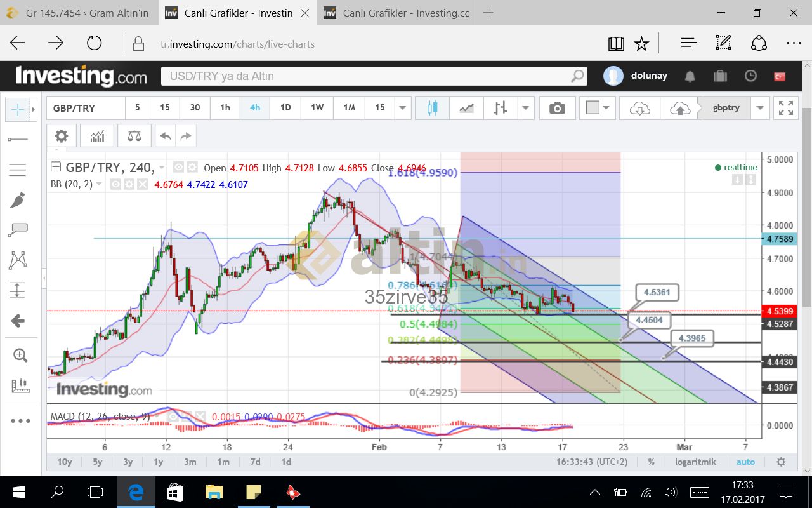
Task: Take a chart snapshot with the camera icon
Action: coord(557,109)
